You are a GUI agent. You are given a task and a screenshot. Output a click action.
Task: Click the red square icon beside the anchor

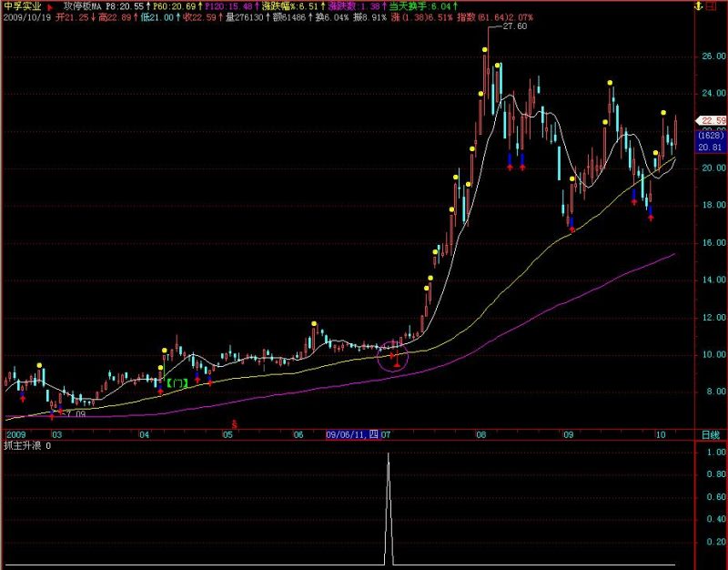[711, 6]
